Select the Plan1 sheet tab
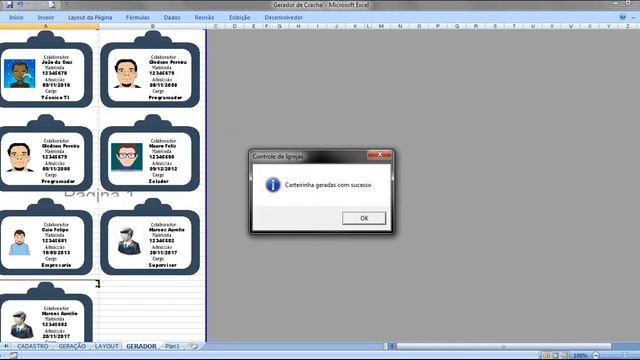This screenshot has width=640, height=360. pos(172,346)
